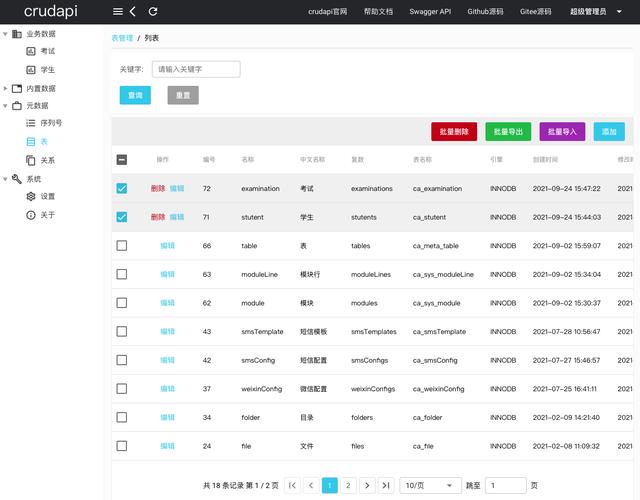Check the smsConfig row checkbox
The height and width of the screenshot is (500, 640).
(122, 360)
